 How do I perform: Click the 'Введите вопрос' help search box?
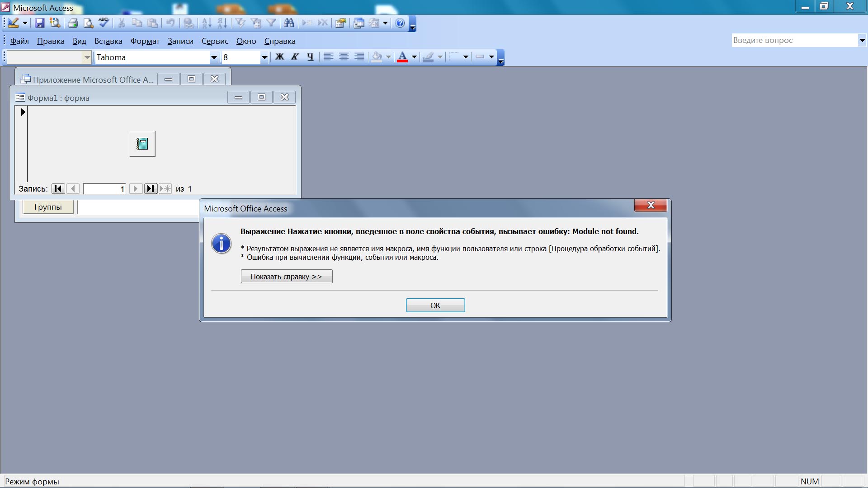pyautogui.click(x=794, y=40)
